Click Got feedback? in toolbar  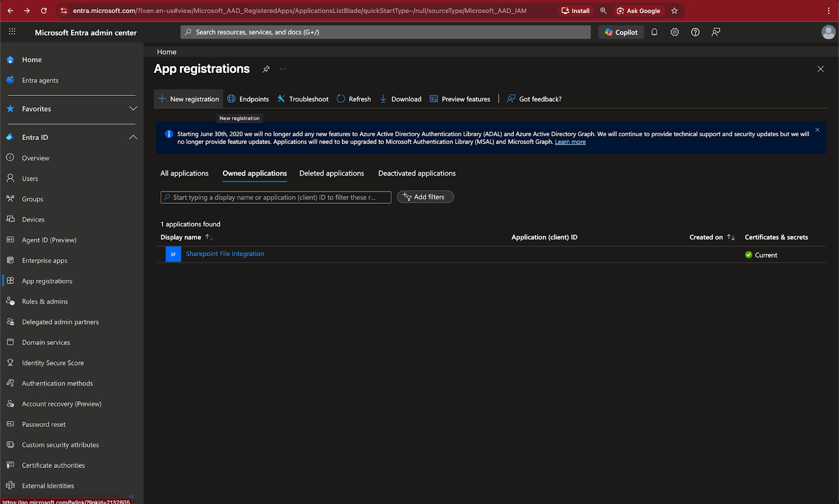coord(534,99)
